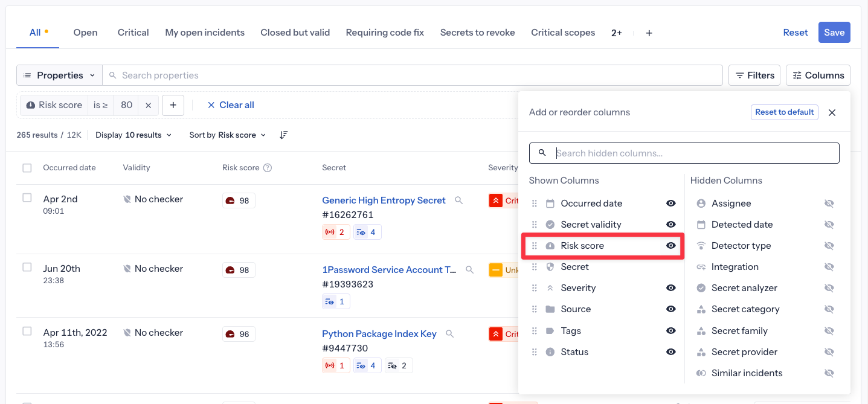This screenshot has width=868, height=404.
Task: Switch to the Critical tab
Action: (x=133, y=33)
